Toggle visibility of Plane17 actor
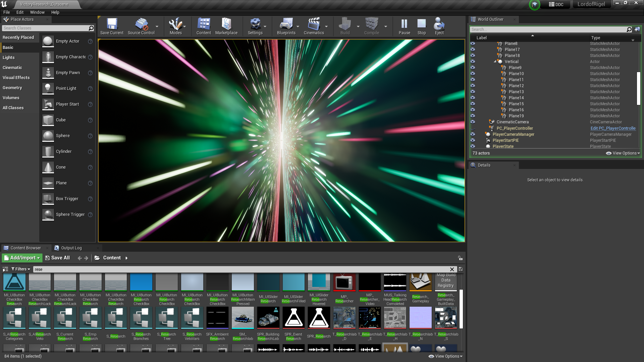Image resolution: width=644 pixels, height=362 pixels. [473, 50]
